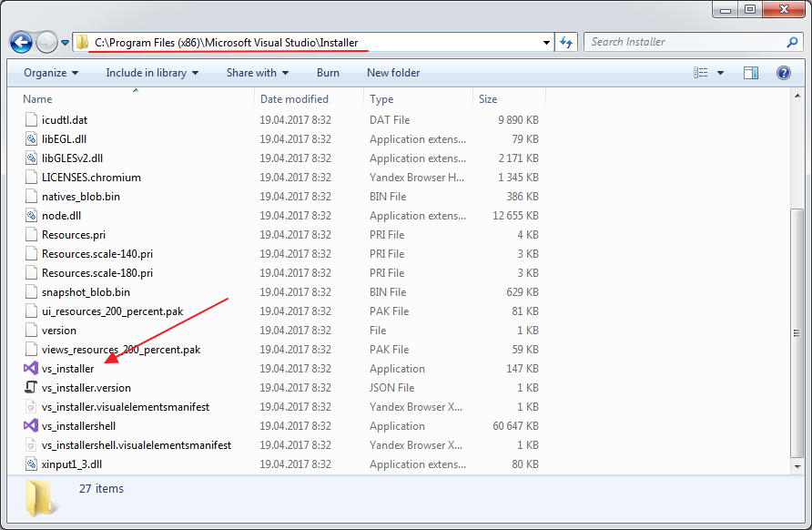
Task: Open Include in library menu
Action: (x=152, y=73)
